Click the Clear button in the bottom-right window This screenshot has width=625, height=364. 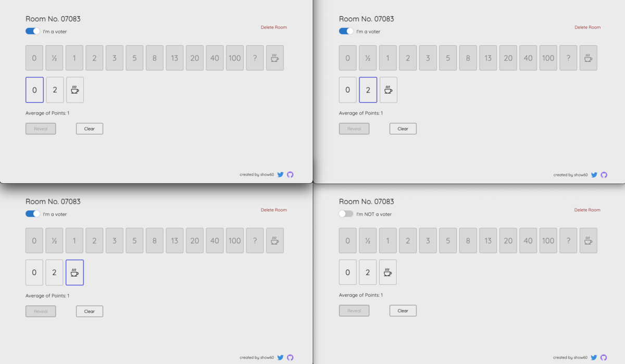pyautogui.click(x=403, y=311)
